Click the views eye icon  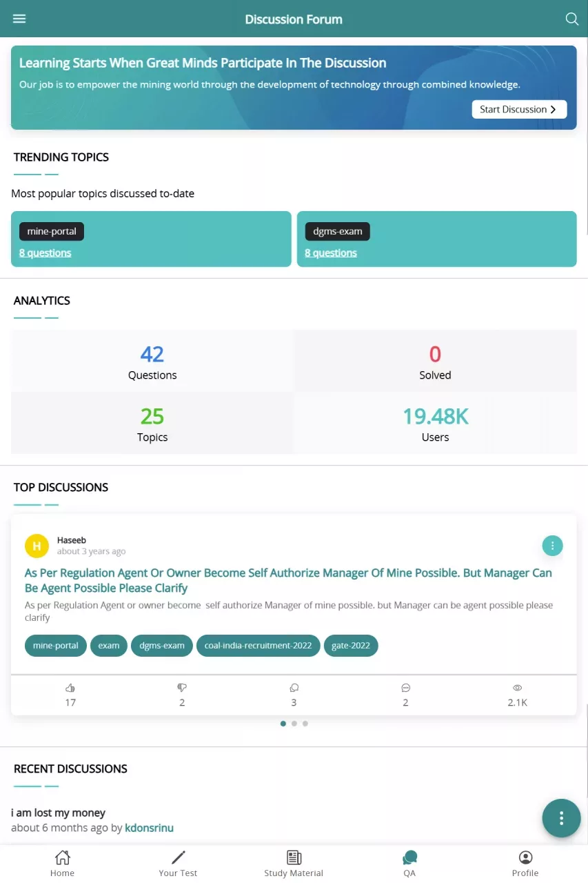pos(517,688)
